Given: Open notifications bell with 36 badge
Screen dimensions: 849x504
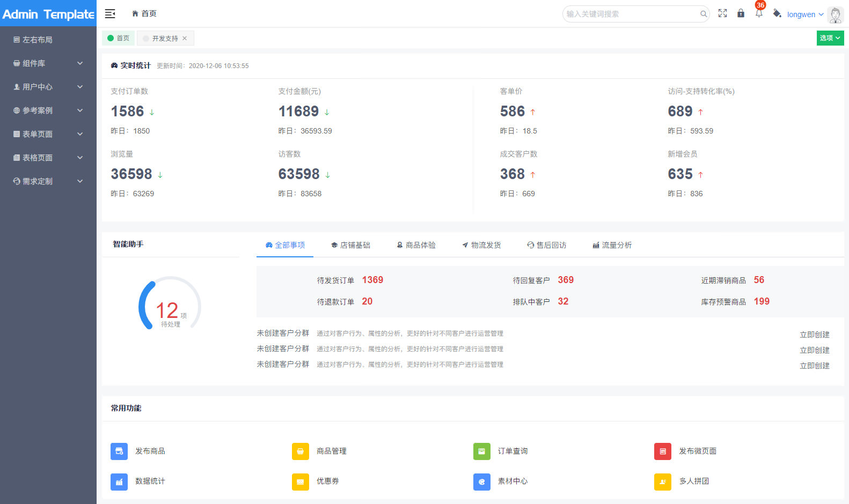Looking at the screenshot, I should coord(759,13).
